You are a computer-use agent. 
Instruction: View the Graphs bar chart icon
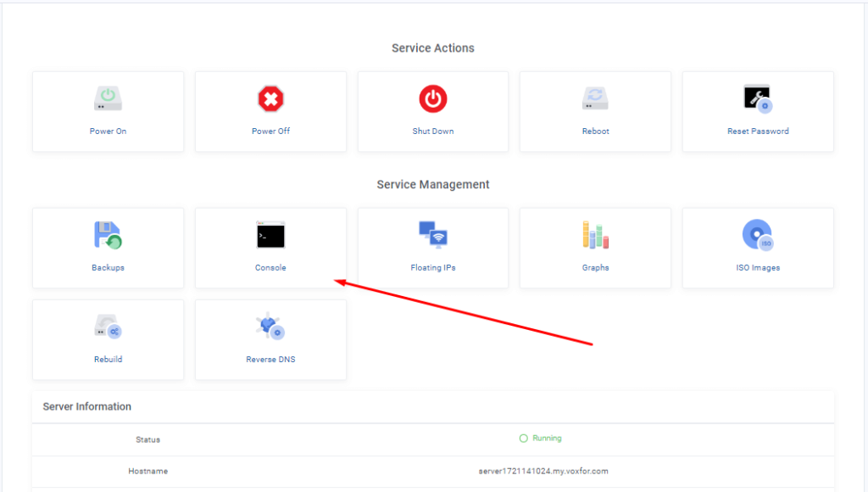click(595, 235)
